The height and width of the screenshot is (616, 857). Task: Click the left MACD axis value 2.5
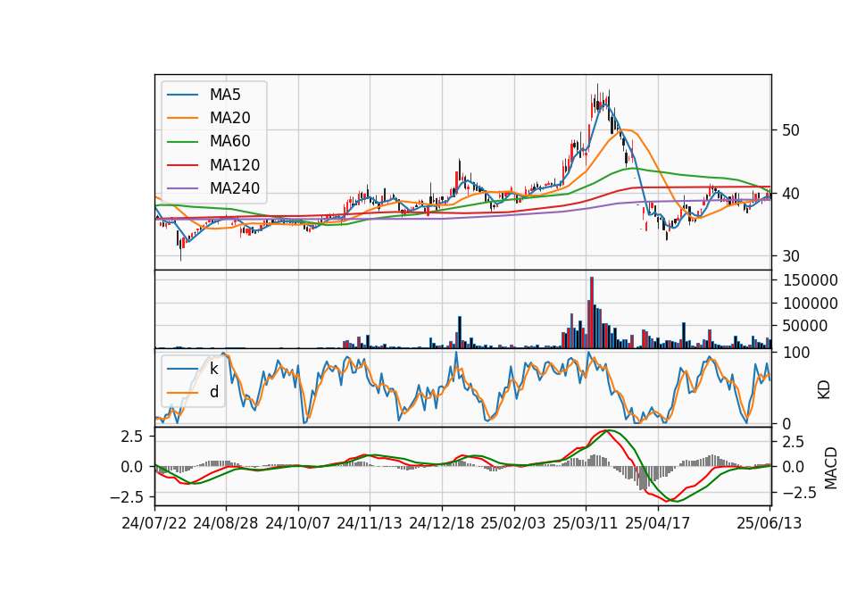[x=132, y=437]
